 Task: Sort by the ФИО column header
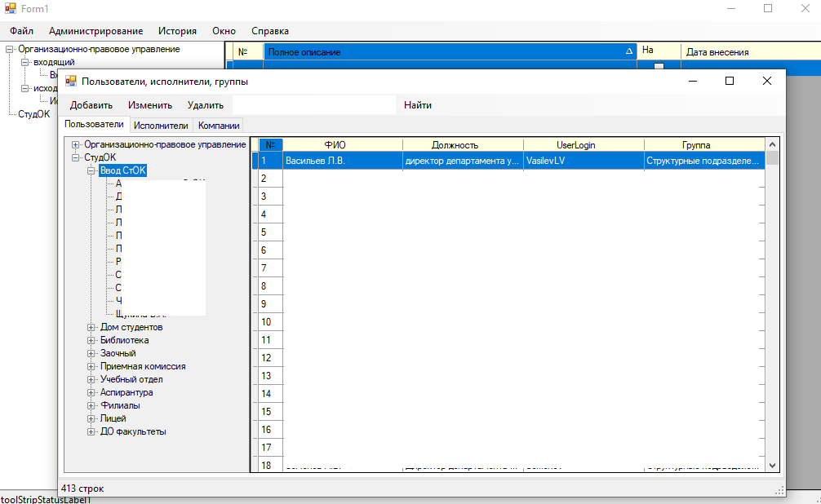(x=343, y=145)
